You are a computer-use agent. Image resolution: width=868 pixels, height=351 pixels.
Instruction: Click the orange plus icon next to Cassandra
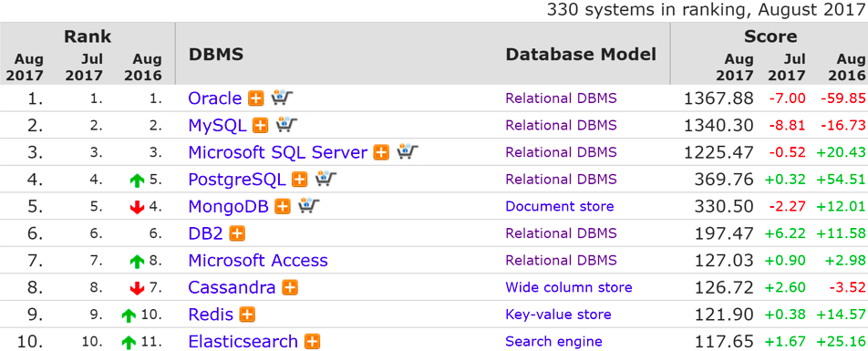pos(290,288)
